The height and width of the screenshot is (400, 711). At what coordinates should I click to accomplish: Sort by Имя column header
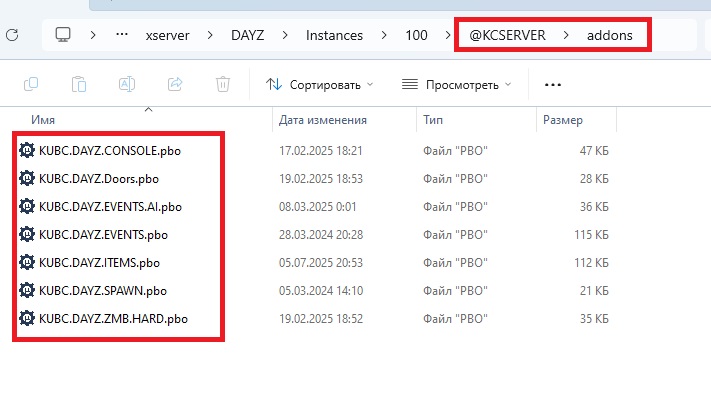(x=43, y=120)
